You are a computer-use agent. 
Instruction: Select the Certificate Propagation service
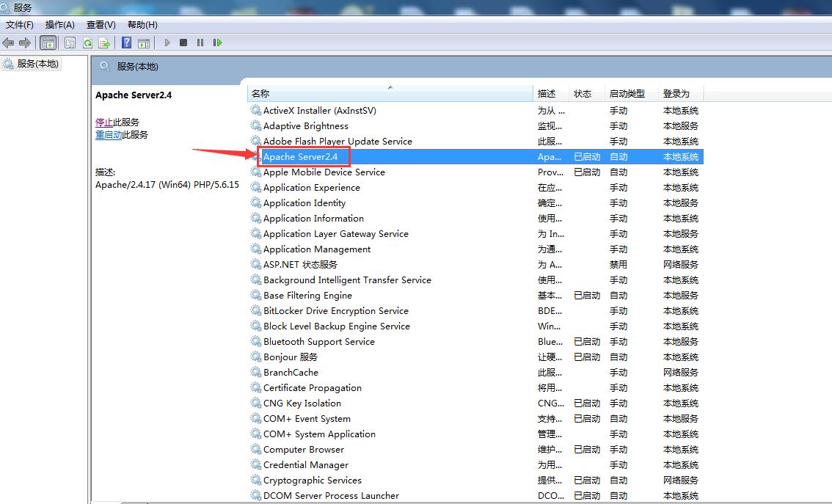click(x=476, y=387)
